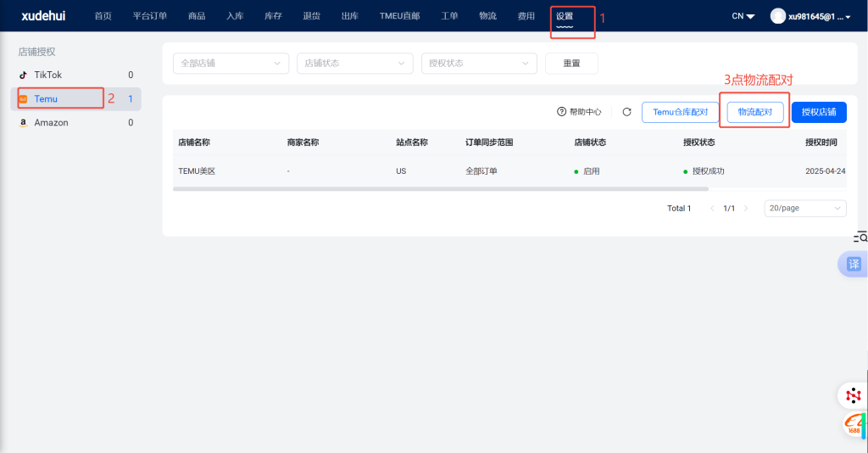Viewport: 868px width, 453px height.
Task: Click the 物流配对 button
Action: pyautogui.click(x=754, y=112)
